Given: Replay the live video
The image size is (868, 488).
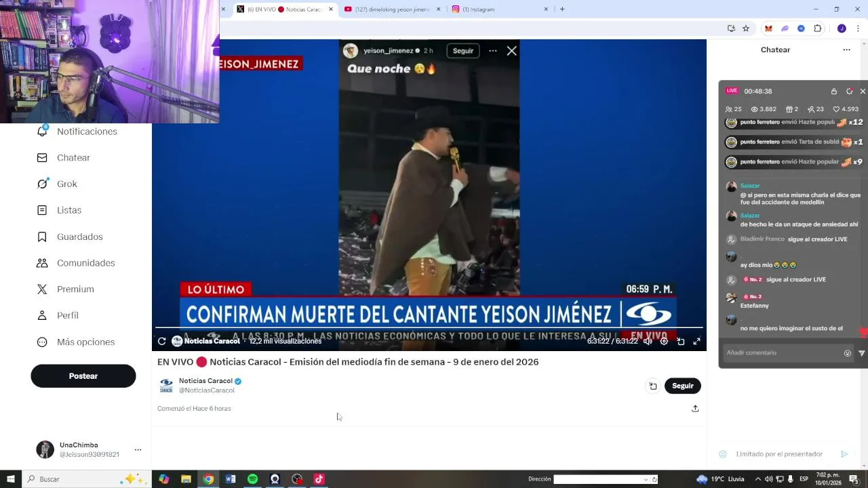Looking at the screenshot, I should click(161, 342).
